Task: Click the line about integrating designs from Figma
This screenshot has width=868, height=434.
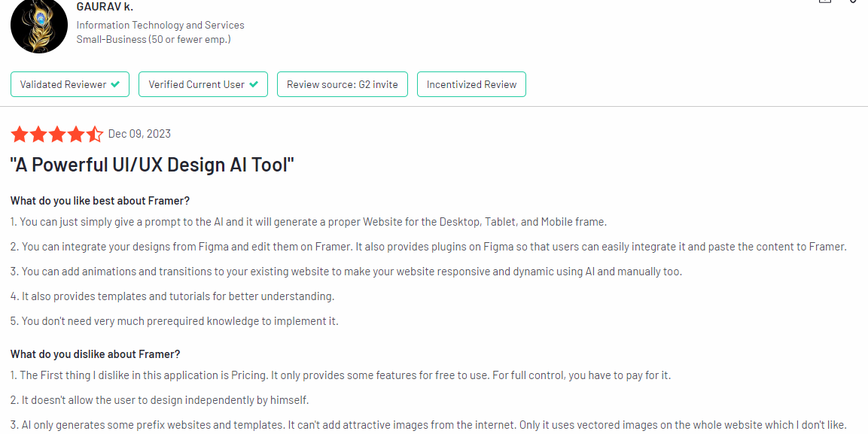Action: (x=428, y=247)
